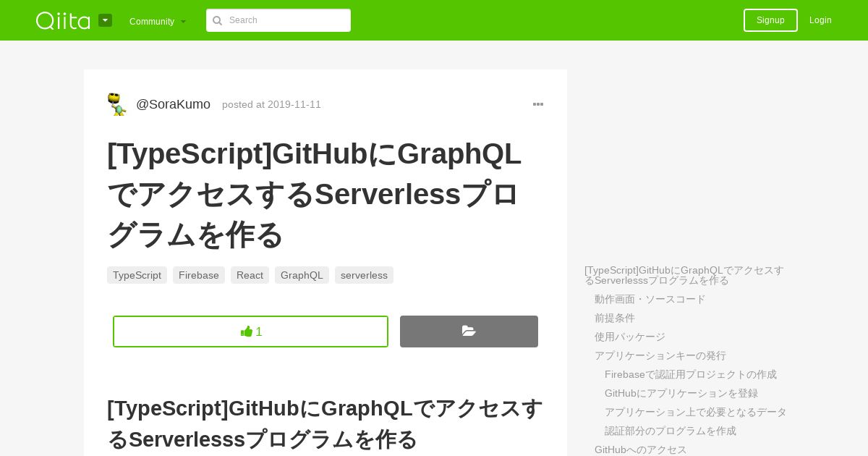Focus the Search input field
The image size is (868, 456).
[x=278, y=20]
